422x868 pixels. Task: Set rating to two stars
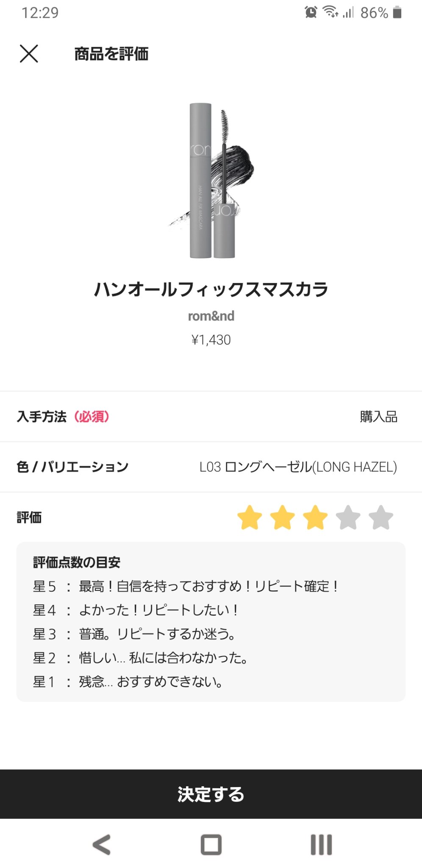coord(282,517)
